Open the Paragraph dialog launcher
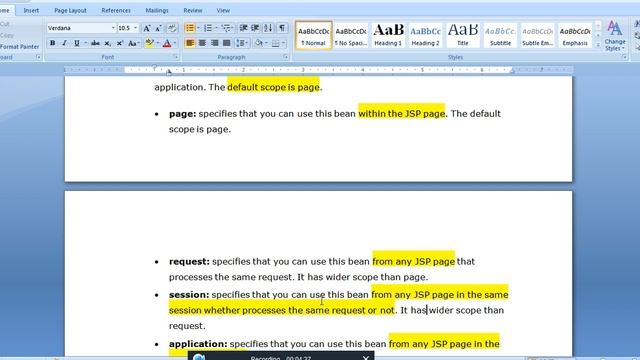640x360 pixels. [285, 57]
